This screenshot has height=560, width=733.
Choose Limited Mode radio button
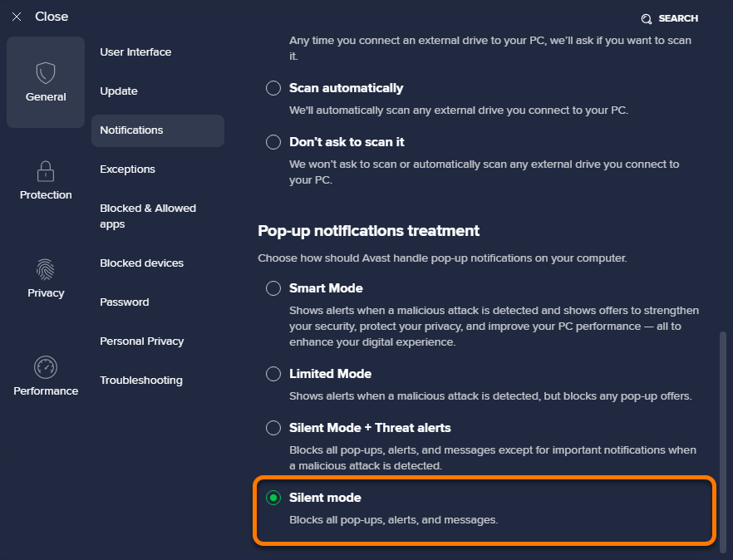pyautogui.click(x=273, y=374)
